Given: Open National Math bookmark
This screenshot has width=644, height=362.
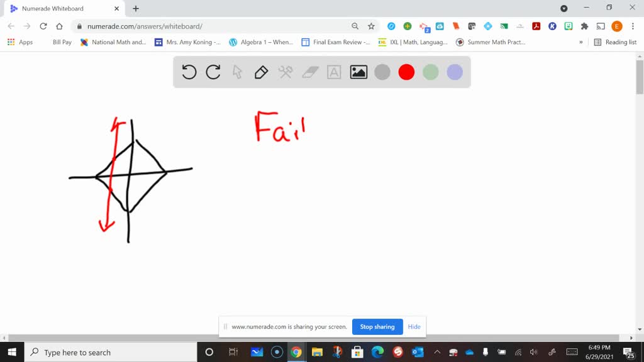Looking at the screenshot, I should tap(113, 42).
